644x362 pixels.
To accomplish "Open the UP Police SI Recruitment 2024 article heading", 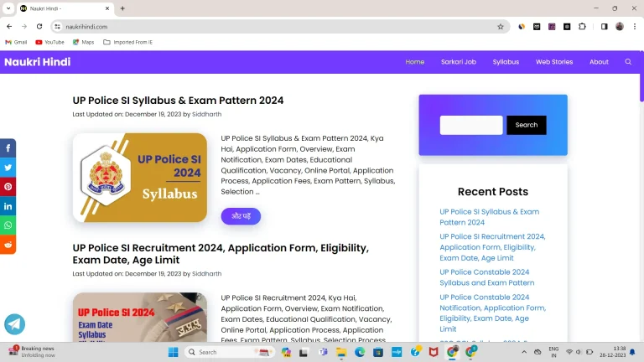I will click(x=221, y=254).
